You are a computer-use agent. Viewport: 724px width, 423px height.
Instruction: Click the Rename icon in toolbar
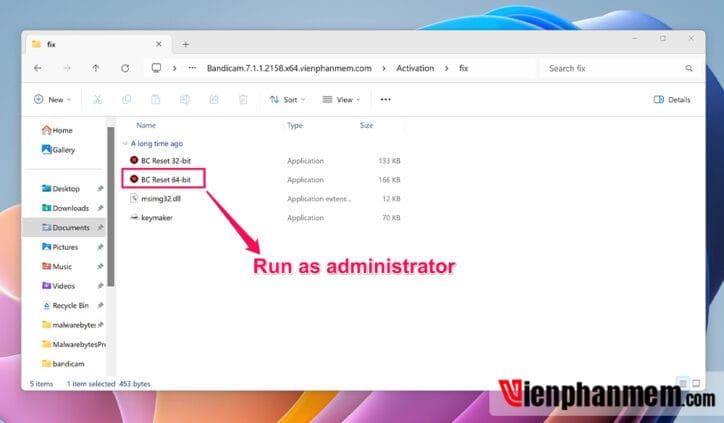point(185,99)
